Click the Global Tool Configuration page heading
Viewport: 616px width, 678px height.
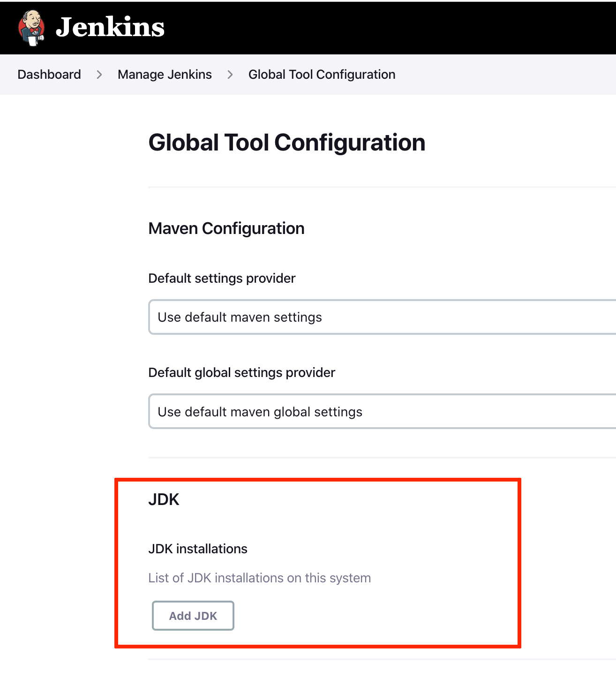coord(287,143)
